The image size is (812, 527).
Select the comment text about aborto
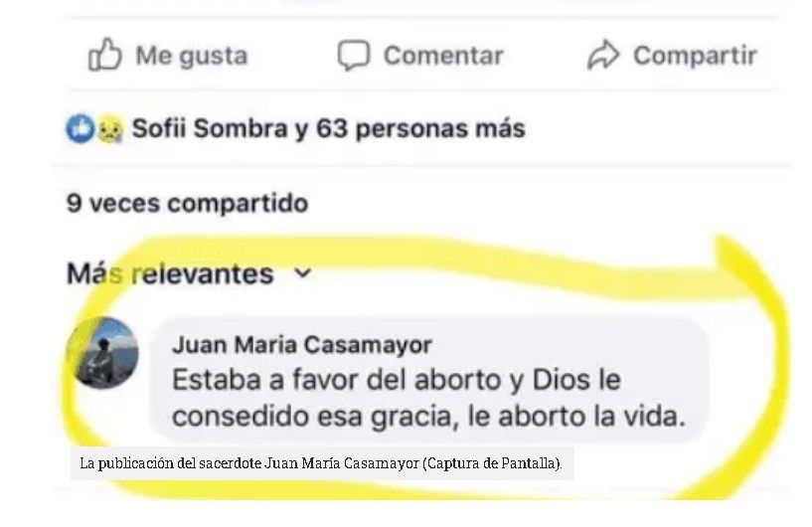[428, 398]
